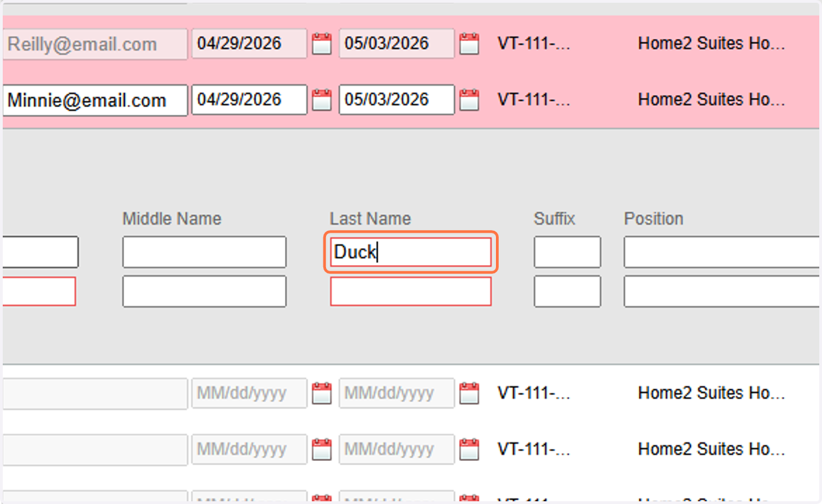Click the Suffix column label
Screen dimensions: 822x504
tap(555, 219)
